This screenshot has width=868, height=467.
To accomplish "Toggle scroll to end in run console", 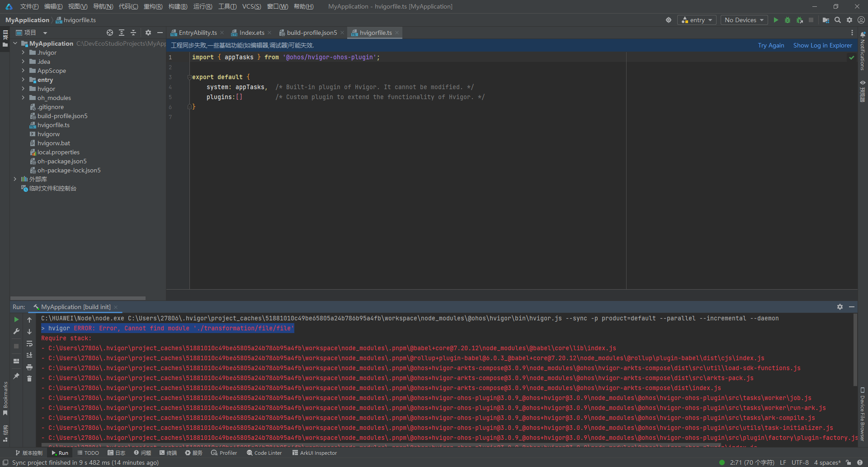I will tap(29, 355).
